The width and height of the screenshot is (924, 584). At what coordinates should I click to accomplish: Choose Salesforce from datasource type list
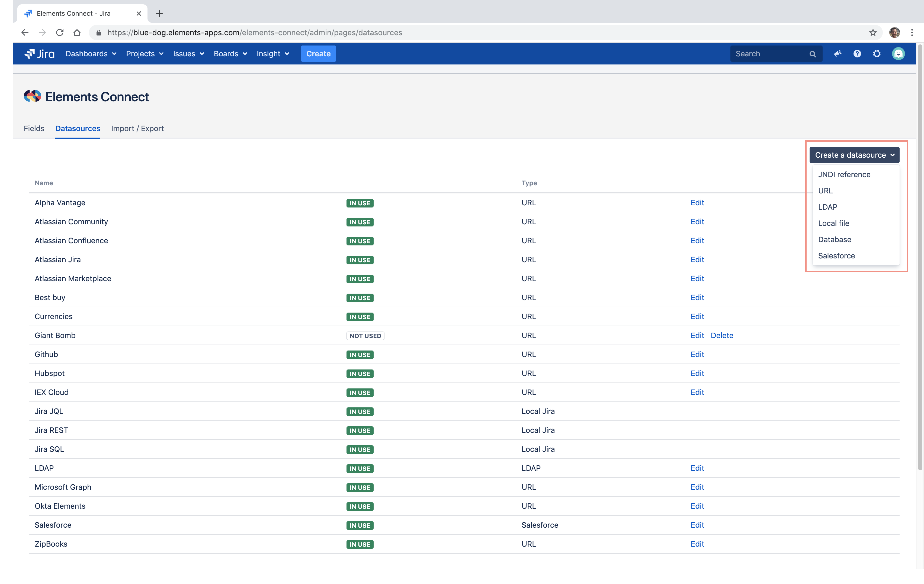point(836,256)
